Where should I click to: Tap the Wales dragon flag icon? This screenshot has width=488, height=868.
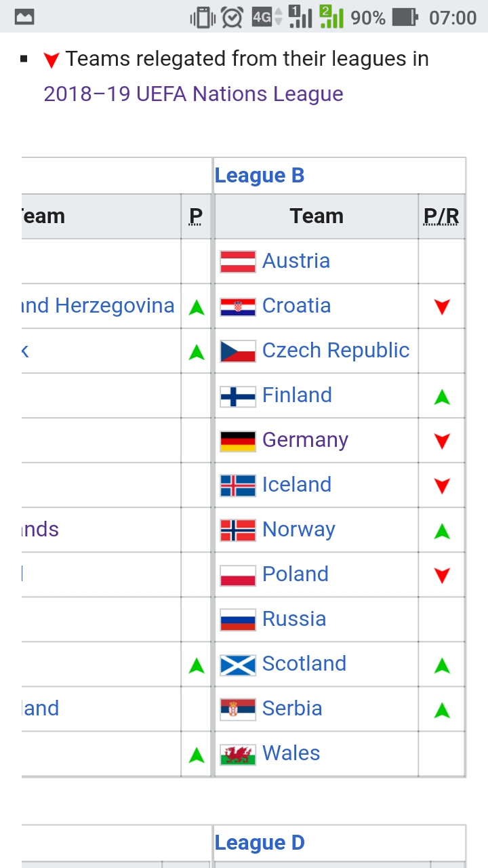(x=238, y=753)
